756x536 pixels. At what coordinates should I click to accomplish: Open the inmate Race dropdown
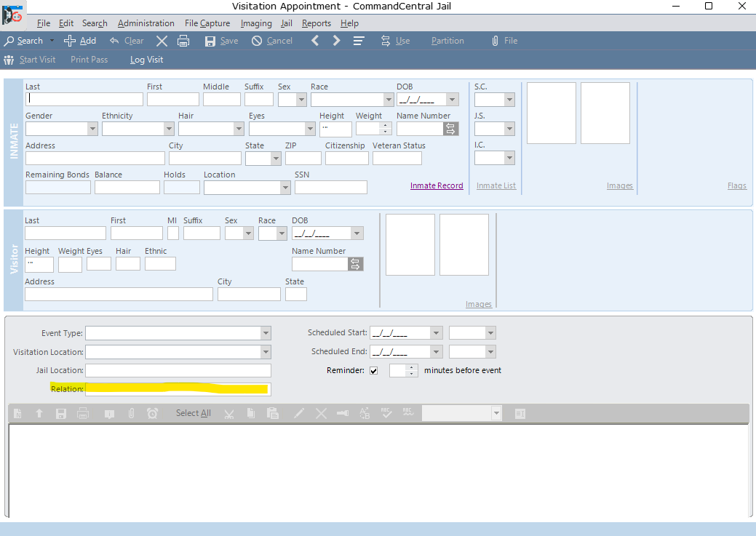(x=388, y=100)
